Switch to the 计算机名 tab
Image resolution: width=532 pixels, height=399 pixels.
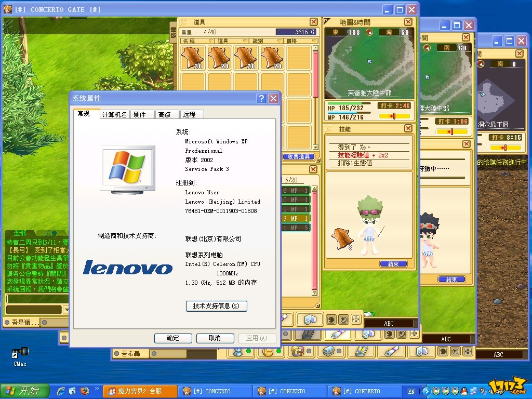[114, 115]
